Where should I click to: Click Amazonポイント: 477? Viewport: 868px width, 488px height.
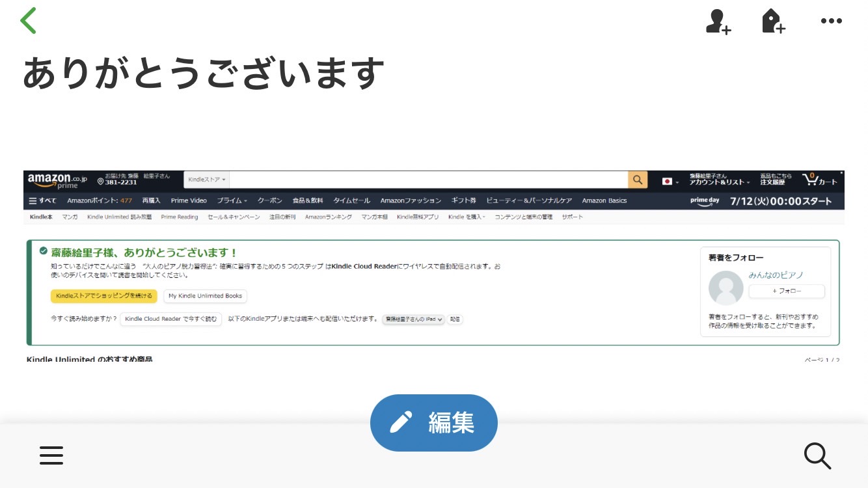coord(100,200)
